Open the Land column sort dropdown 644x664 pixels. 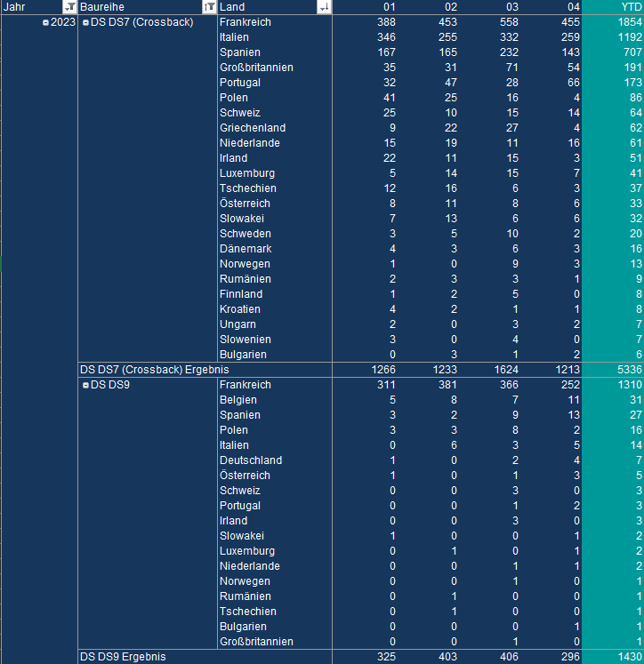[x=324, y=7]
